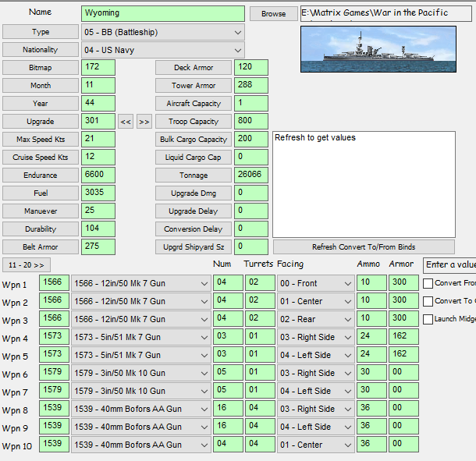The width and height of the screenshot is (476, 461).
Task: Click the Browse button
Action: (x=274, y=14)
